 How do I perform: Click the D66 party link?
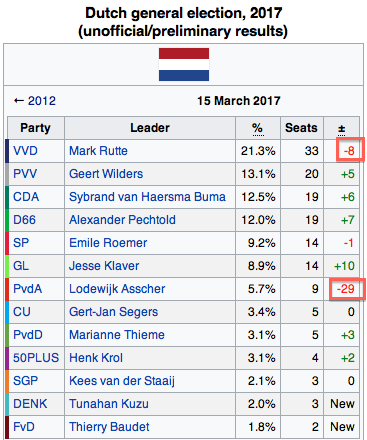click(x=24, y=220)
